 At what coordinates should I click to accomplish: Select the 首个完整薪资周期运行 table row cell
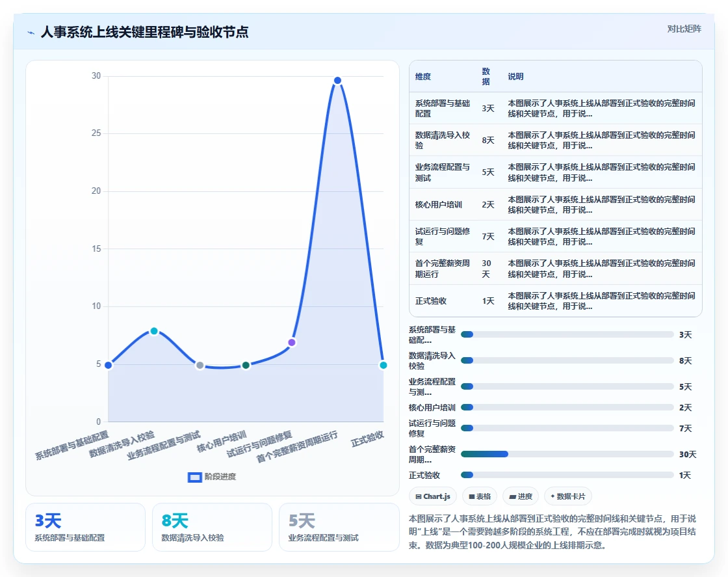[x=443, y=269]
